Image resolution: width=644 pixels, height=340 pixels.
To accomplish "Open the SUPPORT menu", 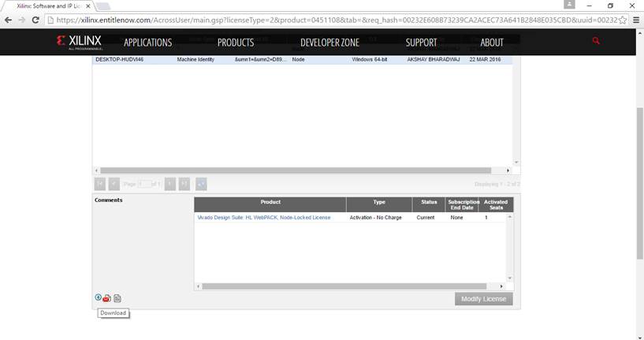I will pos(422,43).
